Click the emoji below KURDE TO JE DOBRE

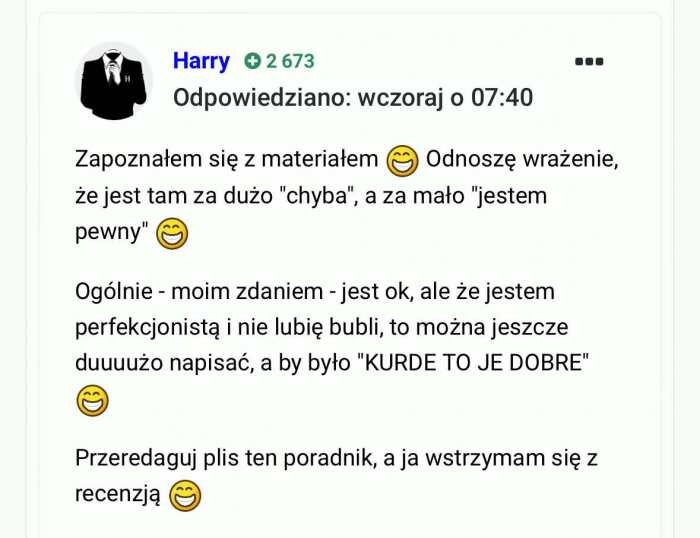pyautogui.click(x=93, y=400)
